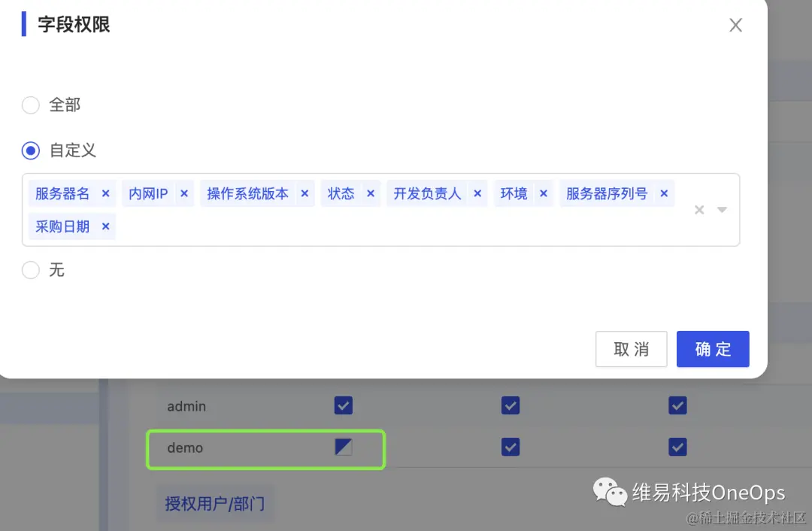Select the 全部 radio option
The height and width of the screenshot is (531, 812).
(30, 105)
